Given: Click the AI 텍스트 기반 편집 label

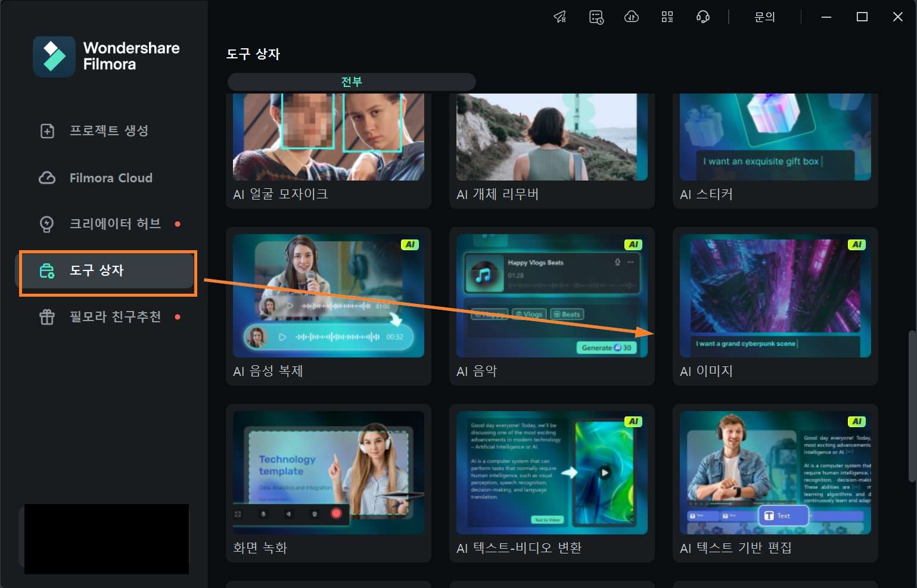Looking at the screenshot, I should (736, 548).
